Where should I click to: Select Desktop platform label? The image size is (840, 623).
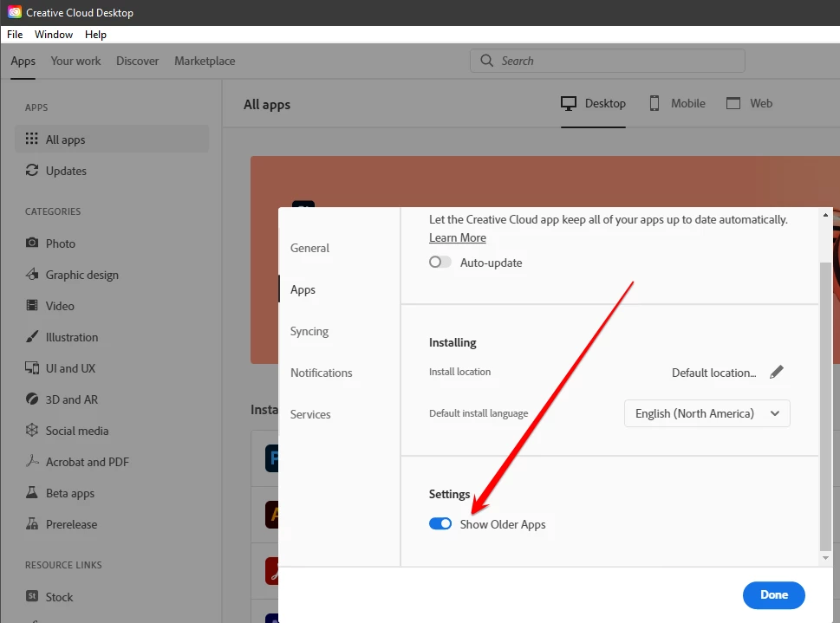[605, 103]
